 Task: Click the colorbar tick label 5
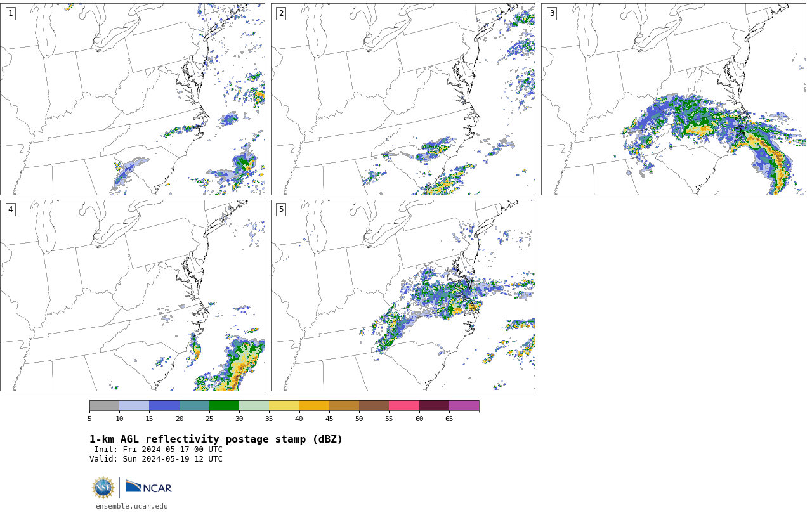pyautogui.click(x=89, y=419)
